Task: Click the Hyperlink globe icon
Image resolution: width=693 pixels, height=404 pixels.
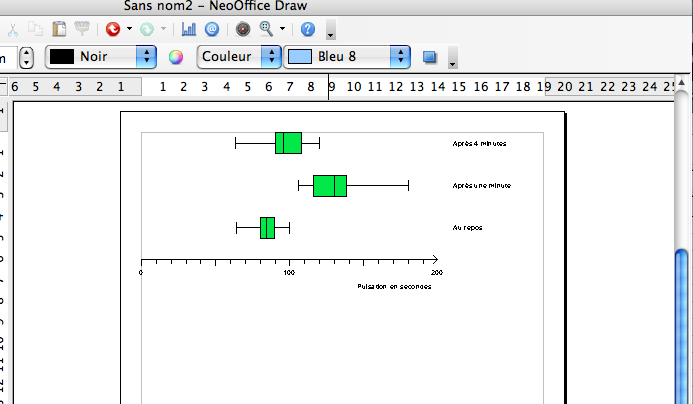Action: [x=211, y=29]
